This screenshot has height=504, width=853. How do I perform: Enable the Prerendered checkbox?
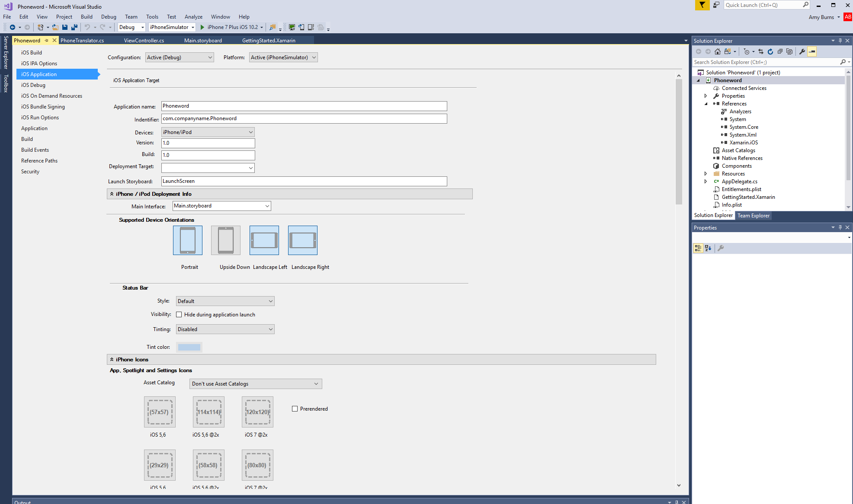coord(295,409)
